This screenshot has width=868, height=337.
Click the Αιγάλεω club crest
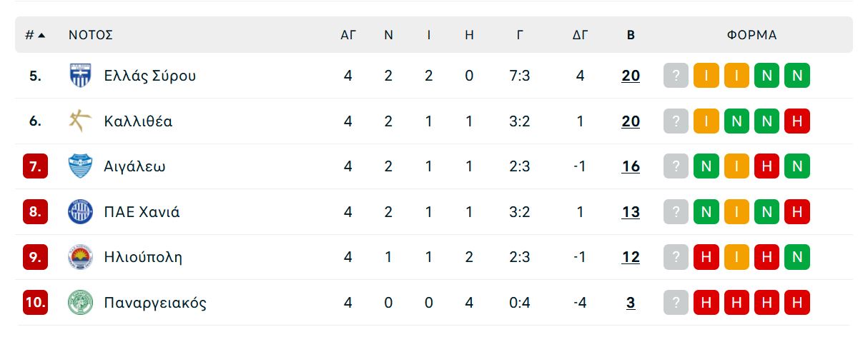[x=80, y=166]
